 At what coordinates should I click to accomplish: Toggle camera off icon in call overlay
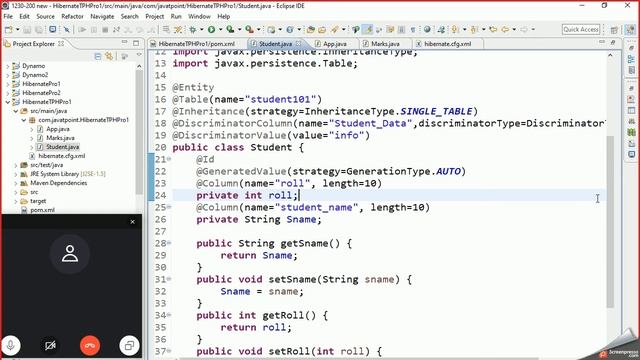[50, 345]
